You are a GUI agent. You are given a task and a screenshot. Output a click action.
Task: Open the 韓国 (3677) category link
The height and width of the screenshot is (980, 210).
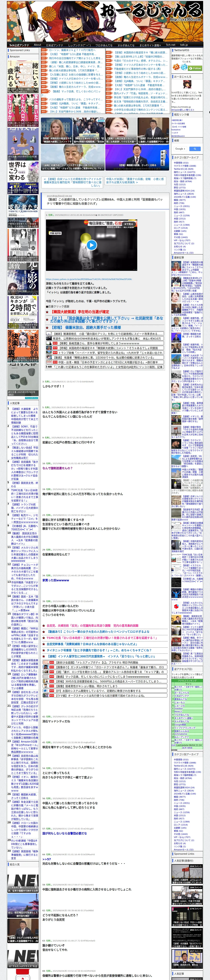coord(180,200)
